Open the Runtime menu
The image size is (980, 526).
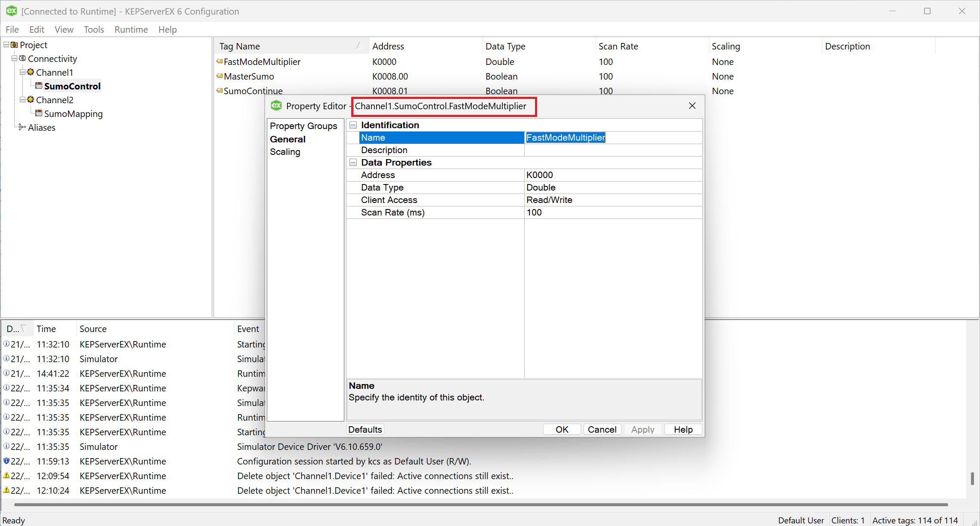tap(131, 29)
